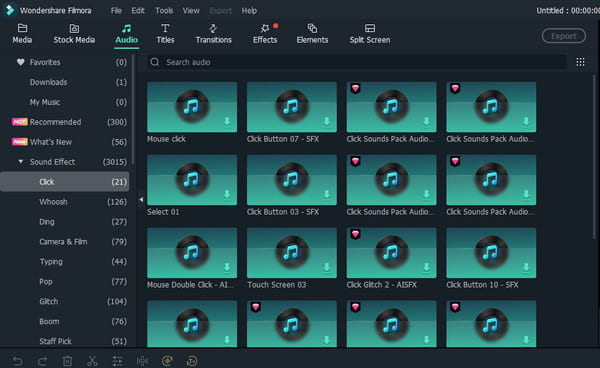600x368 pixels.
Task: Download Click Button 07 - SFX
Action: [x=327, y=121]
